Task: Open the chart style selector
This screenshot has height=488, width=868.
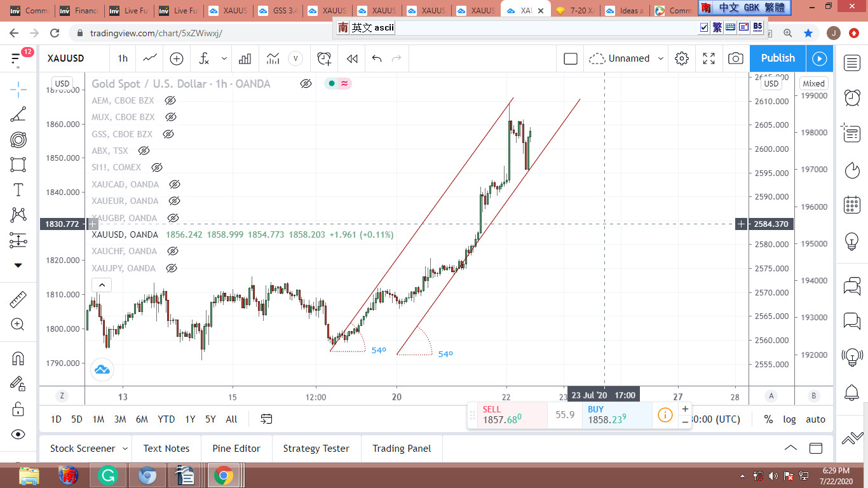Action: pos(150,58)
